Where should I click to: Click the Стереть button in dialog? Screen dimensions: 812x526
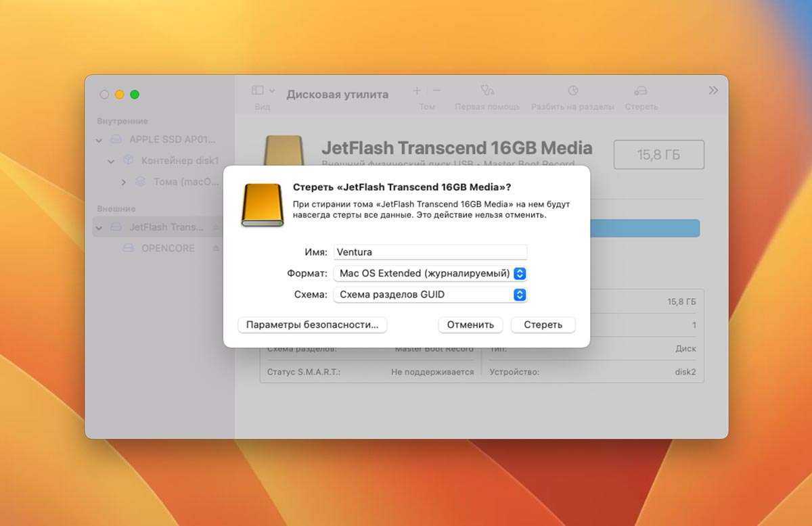[x=543, y=325]
